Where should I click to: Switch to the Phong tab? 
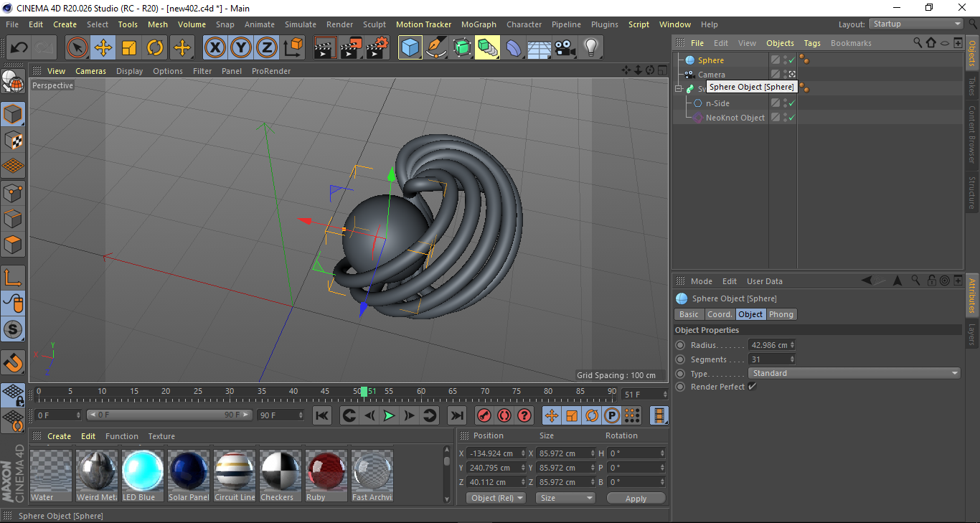click(x=781, y=314)
